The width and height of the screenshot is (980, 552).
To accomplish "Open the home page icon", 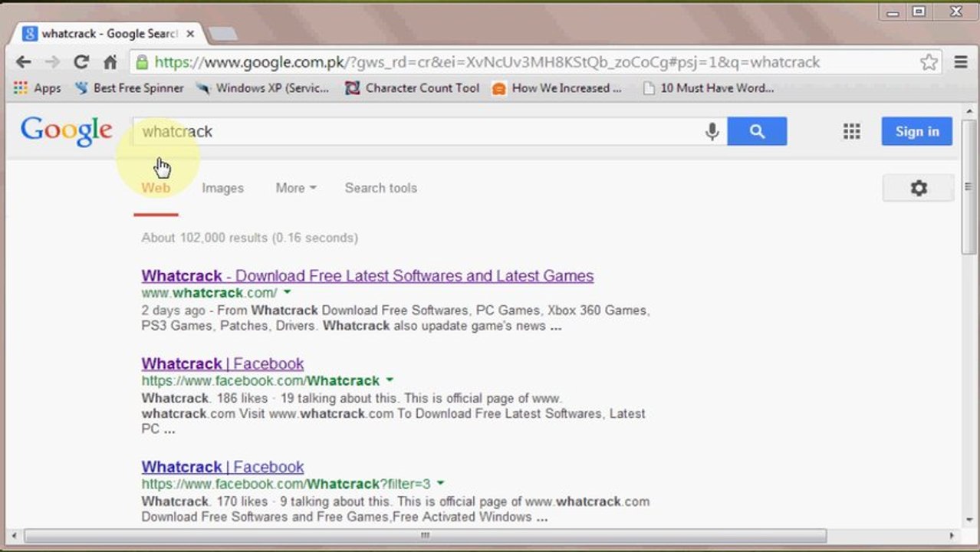I will pos(110,62).
